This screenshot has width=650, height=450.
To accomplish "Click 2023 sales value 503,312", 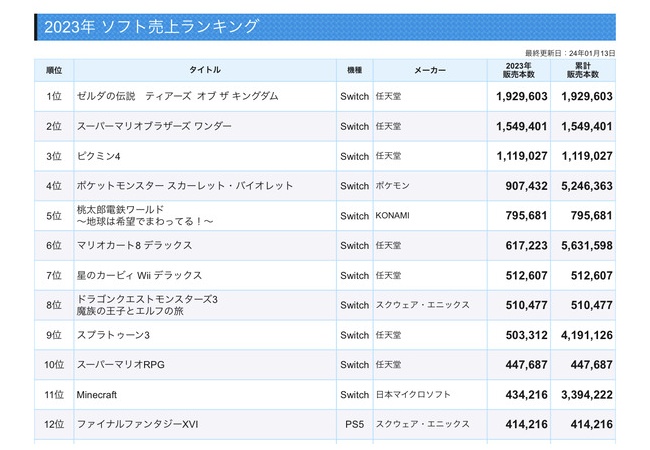I will coord(526,335).
